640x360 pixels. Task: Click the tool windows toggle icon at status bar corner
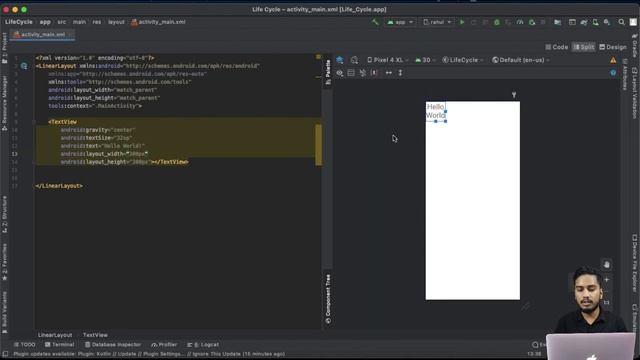(4, 354)
